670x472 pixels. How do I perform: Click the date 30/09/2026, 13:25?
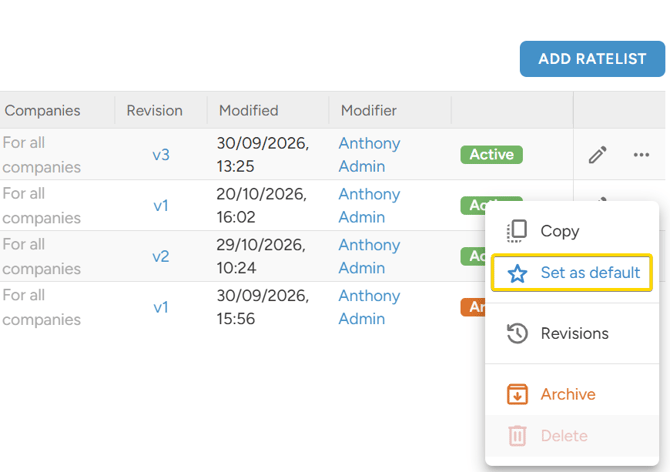(262, 155)
